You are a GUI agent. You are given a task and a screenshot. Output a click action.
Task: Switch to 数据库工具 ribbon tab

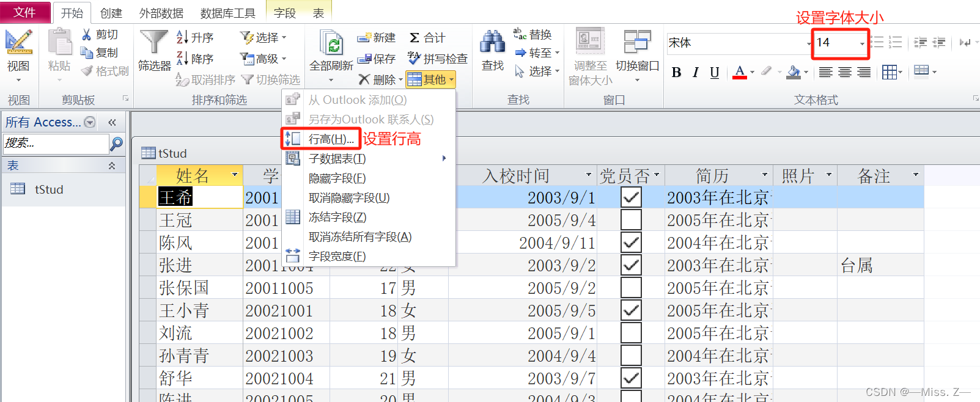coord(227,13)
